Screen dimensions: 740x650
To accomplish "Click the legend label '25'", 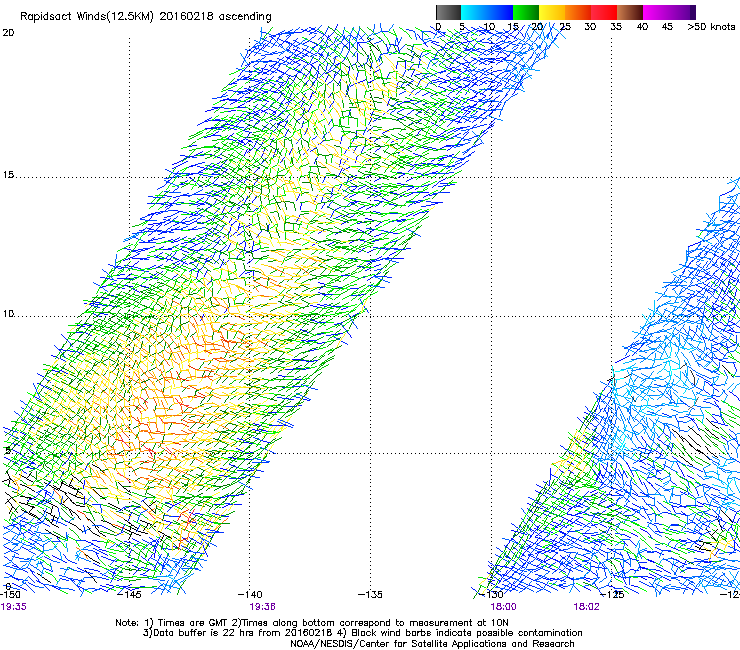I will click(565, 27).
